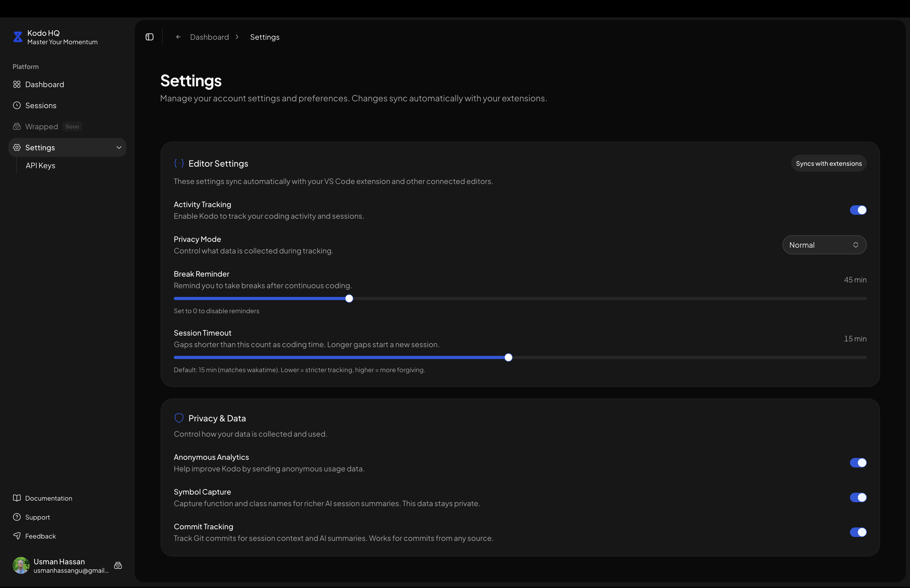Open the Privacy Mode Normal dropdown
Image resolution: width=910 pixels, height=588 pixels.
click(824, 245)
